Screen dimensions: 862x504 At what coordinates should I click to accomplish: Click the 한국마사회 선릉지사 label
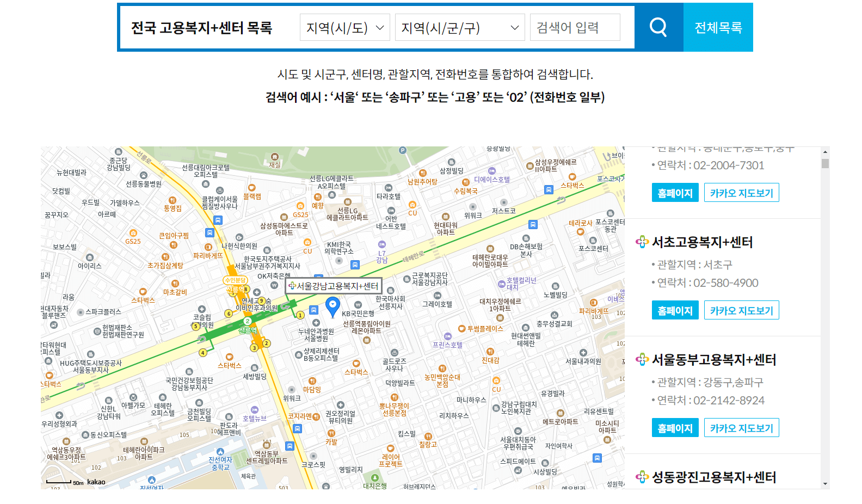coord(390,303)
